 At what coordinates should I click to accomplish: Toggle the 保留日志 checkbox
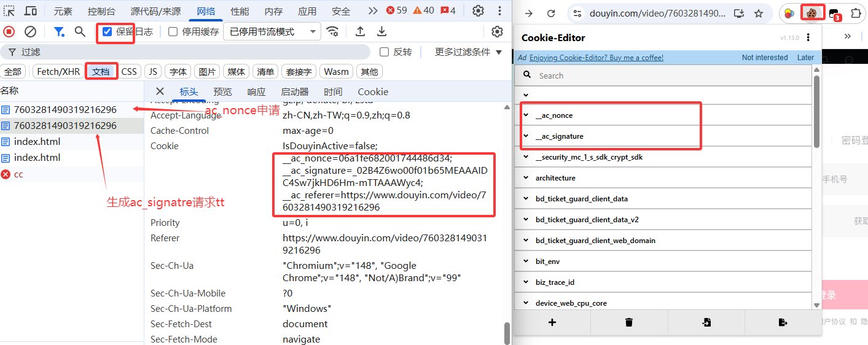click(x=108, y=31)
